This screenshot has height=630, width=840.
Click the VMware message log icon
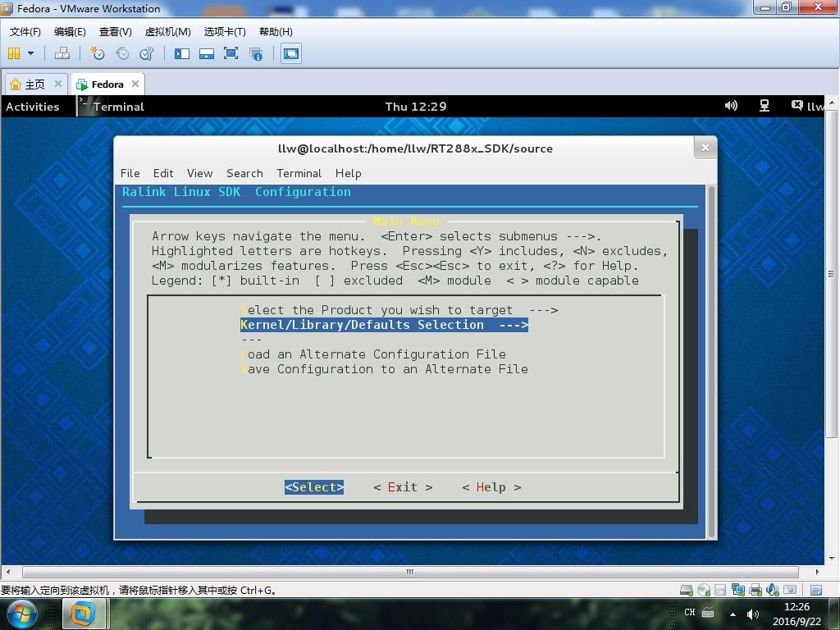click(x=816, y=591)
